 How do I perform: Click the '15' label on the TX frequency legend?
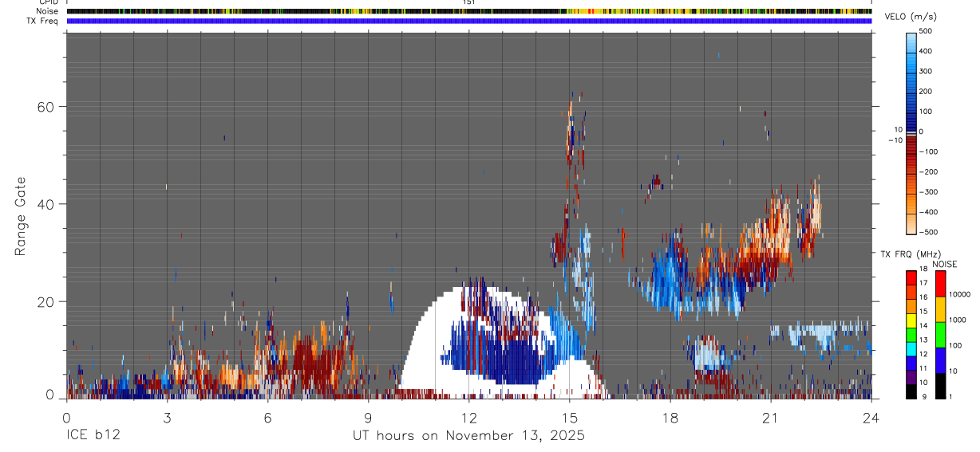[923, 312]
